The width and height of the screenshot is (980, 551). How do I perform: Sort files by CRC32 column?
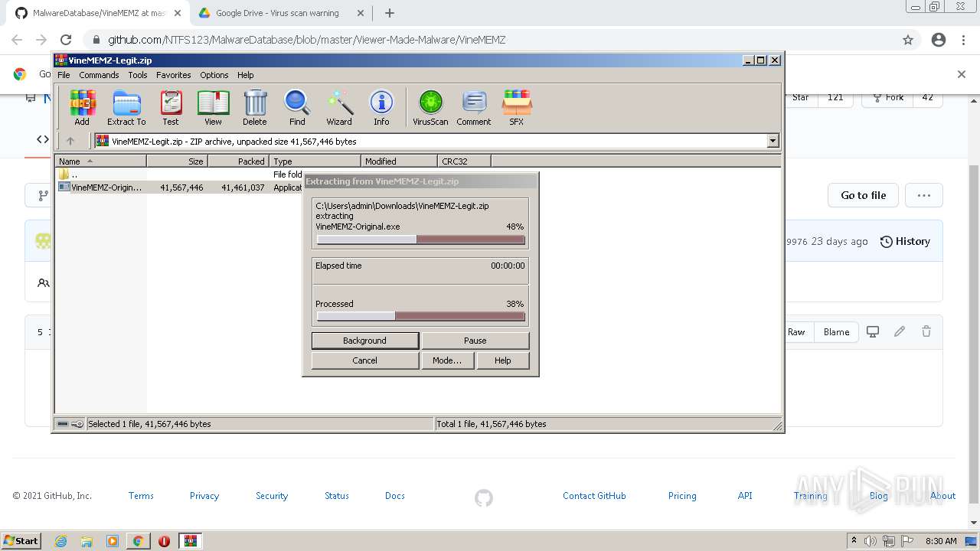465,161
